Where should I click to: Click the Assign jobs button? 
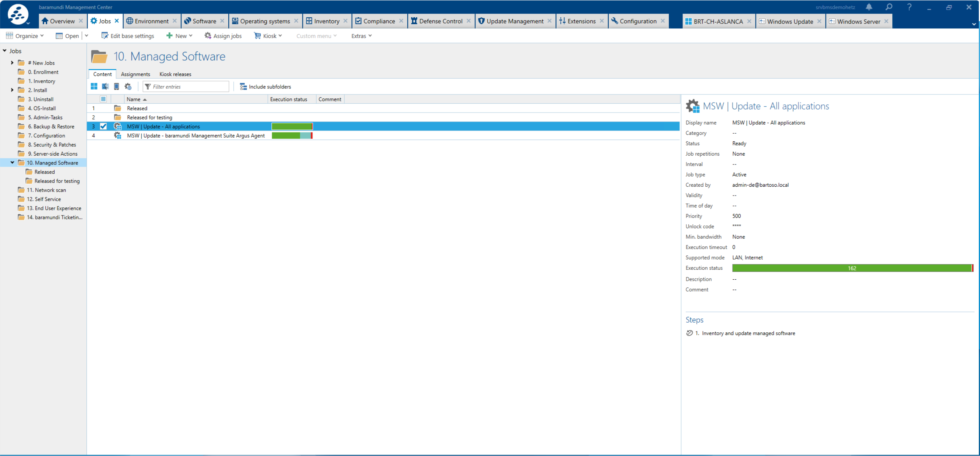click(223, 36)
